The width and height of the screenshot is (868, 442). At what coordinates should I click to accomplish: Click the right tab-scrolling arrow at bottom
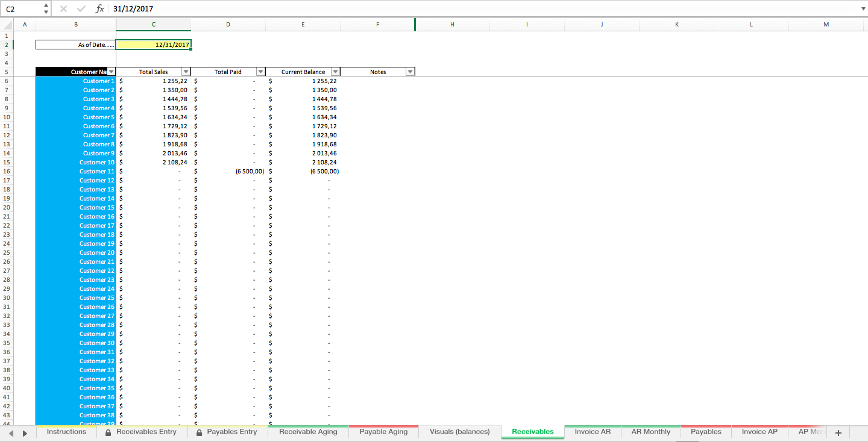25,432
